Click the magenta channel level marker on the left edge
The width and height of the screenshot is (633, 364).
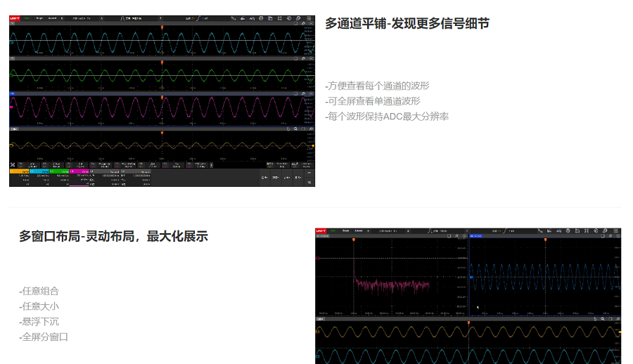[11, 107]
